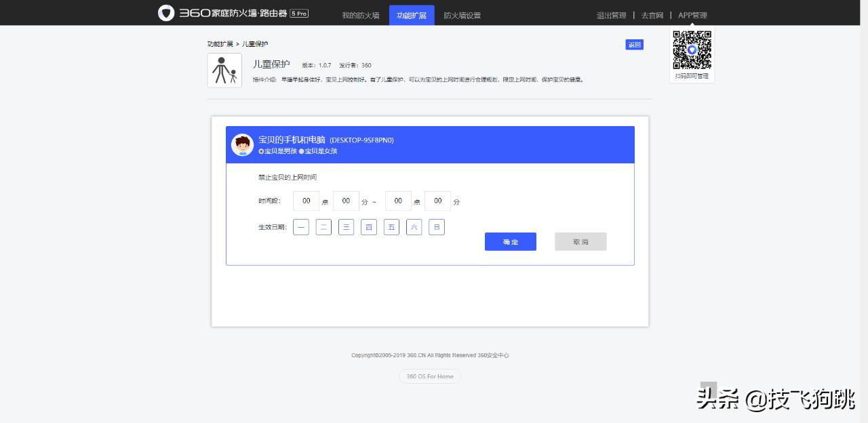
Task: Click the 确定 button to confirm
Action: (510, 241)
